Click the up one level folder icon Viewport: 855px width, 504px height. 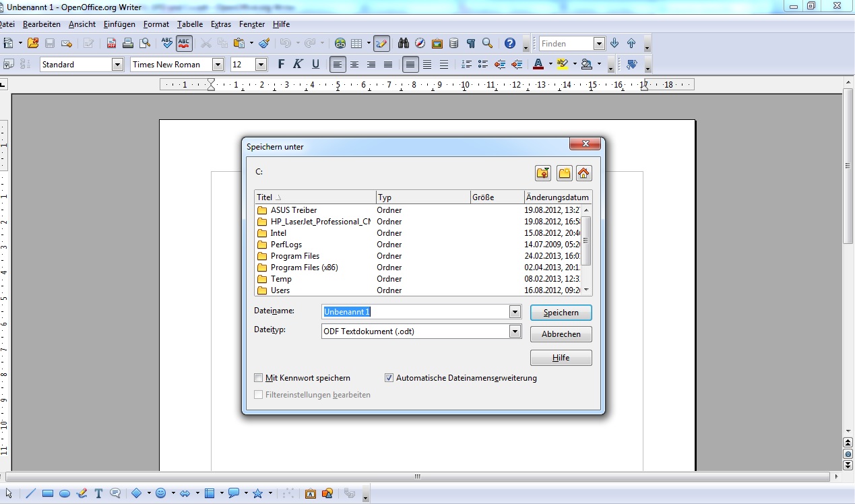coord(543,173)
